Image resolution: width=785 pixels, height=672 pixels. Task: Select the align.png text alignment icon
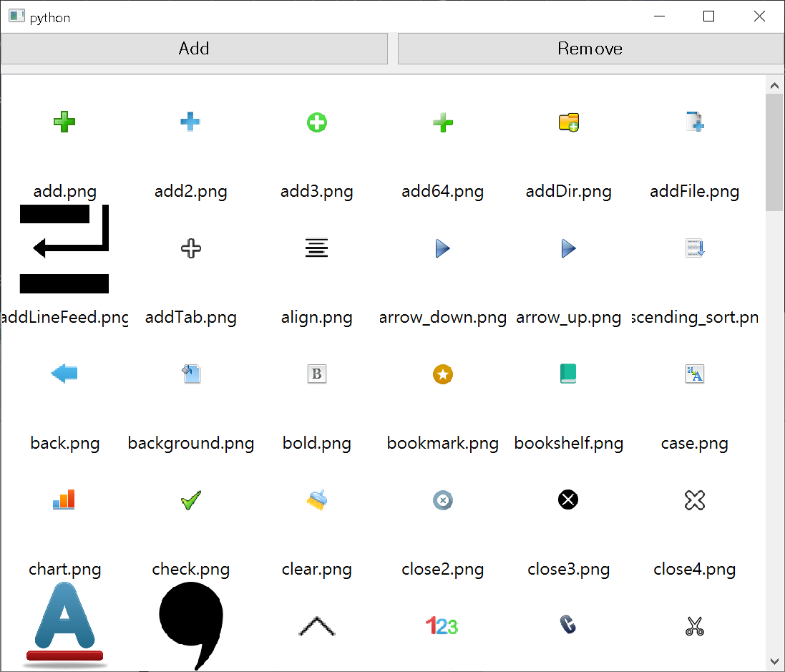pos(316,248)
